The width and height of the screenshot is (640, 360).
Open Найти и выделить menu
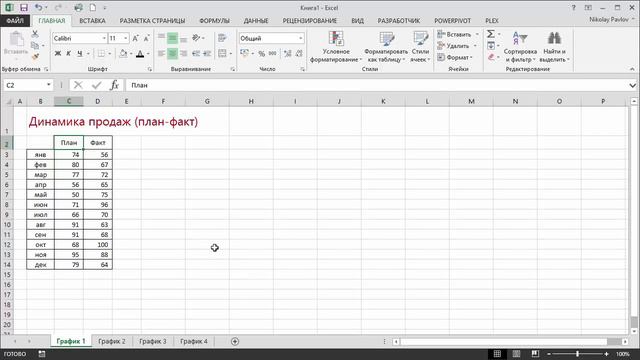point(554,47)
